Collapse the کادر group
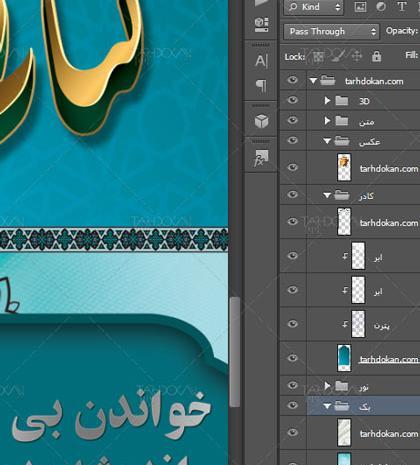Viewport: 420px width, 465px height. [x=327, y=195]
